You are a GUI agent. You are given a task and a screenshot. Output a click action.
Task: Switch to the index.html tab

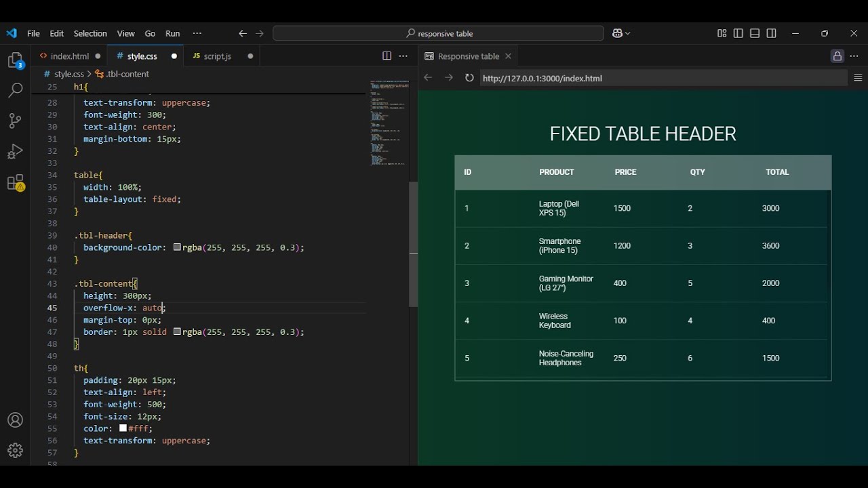(x=70, y=56)
